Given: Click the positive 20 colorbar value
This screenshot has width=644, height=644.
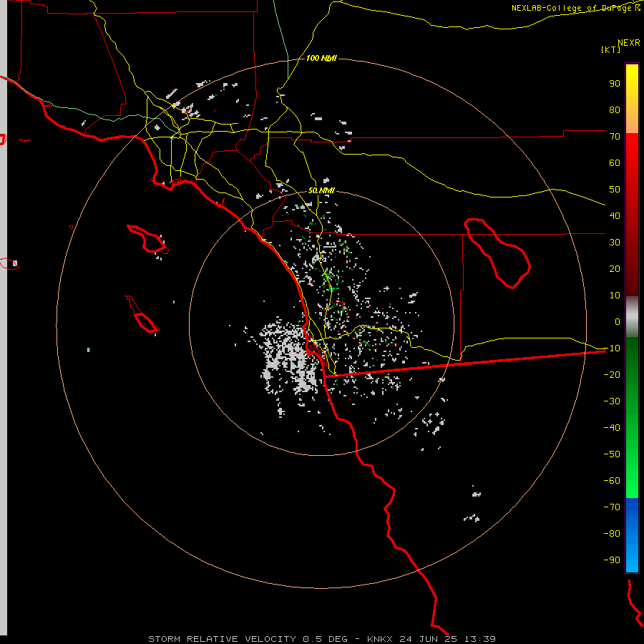Looking at the screenshot, I should coord(615,268).
